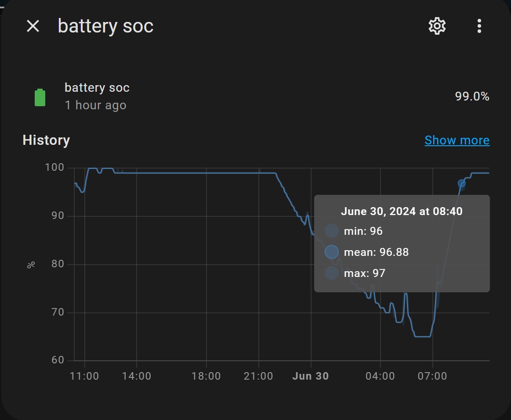Click the mean legend circle in tooltip
Viewport: 511px width, 420px height.
pyautogui.click(x=332, y=252)
